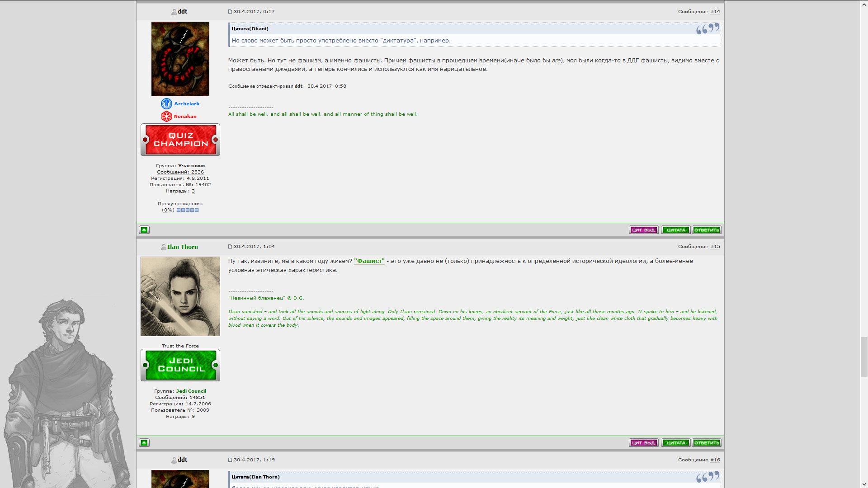Open the permalink for message #14
868x488 pixels.
[x=715, y=12]
